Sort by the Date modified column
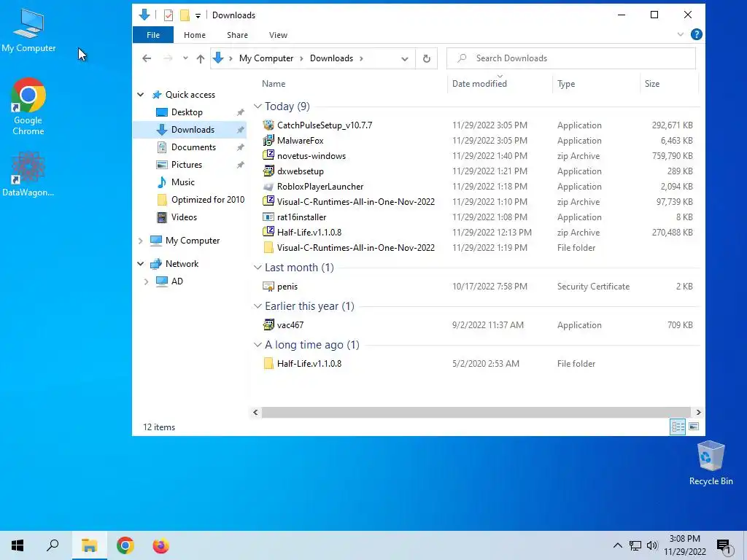 pos(479,84)
